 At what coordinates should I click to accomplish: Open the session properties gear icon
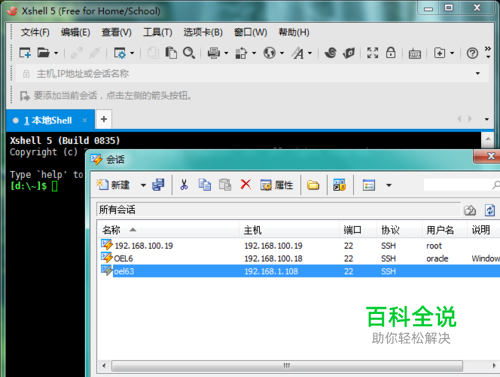120,53
